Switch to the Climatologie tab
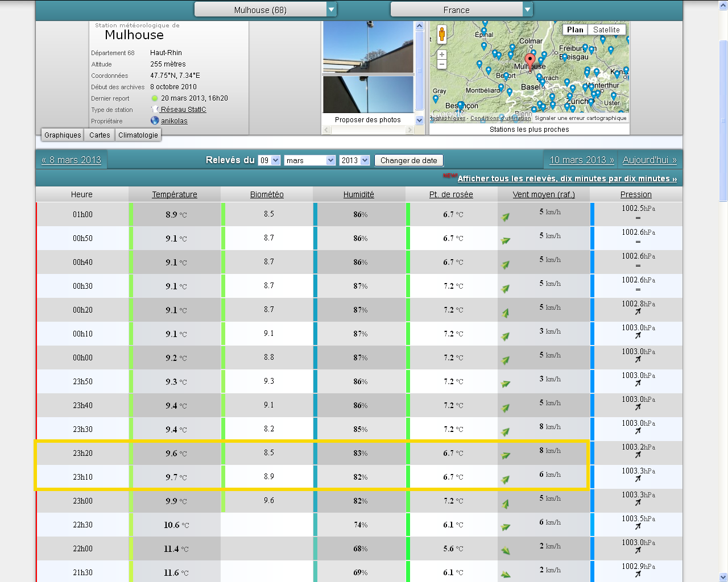 (138, 135)
